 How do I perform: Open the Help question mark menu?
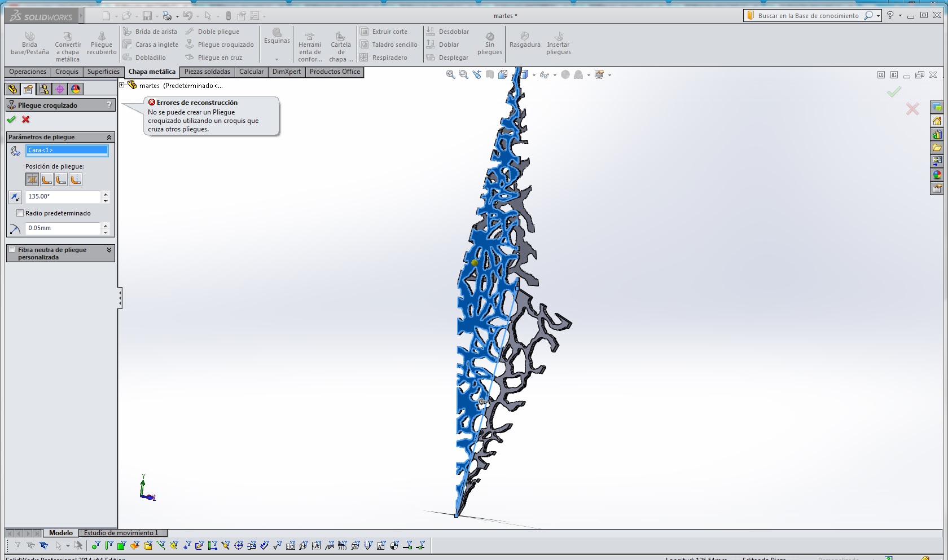[890, 15]
